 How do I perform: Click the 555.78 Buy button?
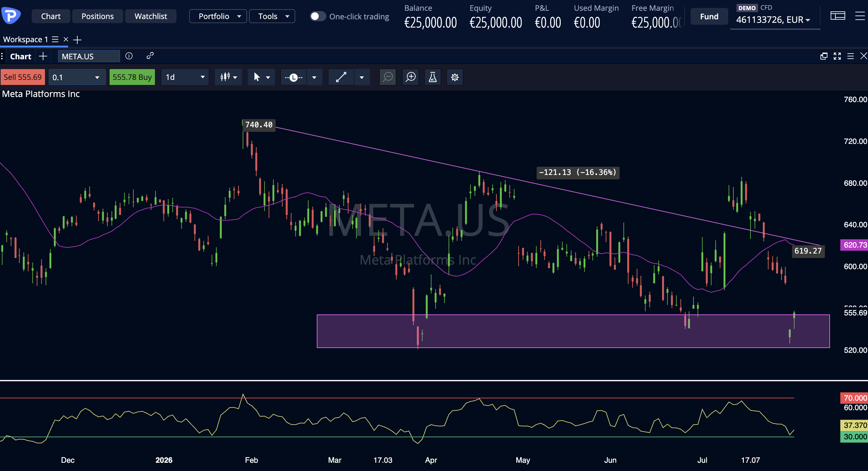tap(132, 77)
